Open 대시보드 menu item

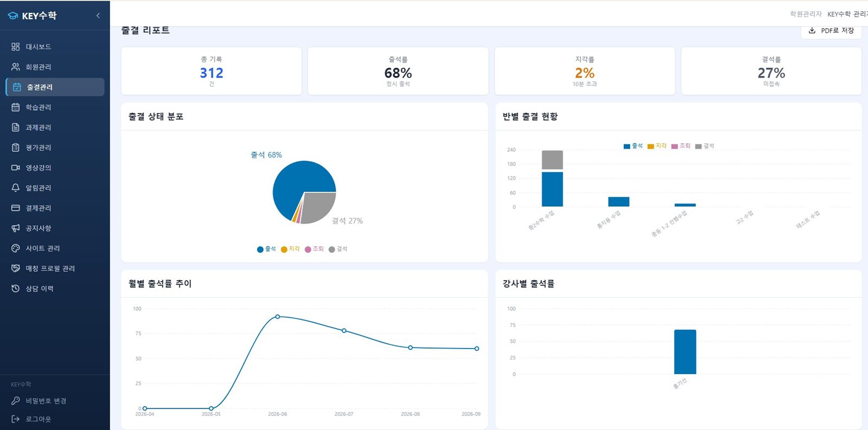click(x=55, y=47)
